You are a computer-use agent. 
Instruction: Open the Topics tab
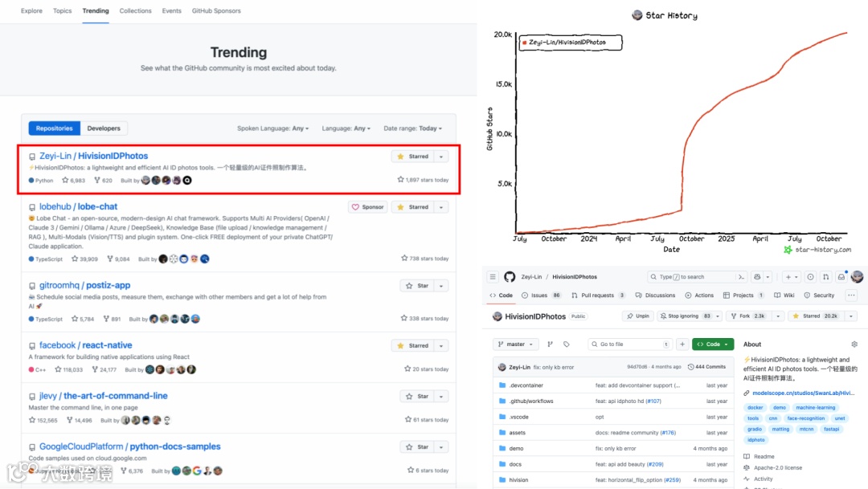62,11
